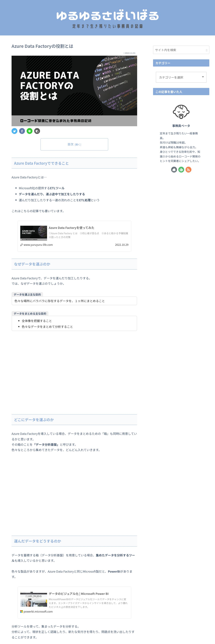This screenshot has height=644, width=215.
Task: Click the 事務員ベータ author name
Action: tap(181, 126)
